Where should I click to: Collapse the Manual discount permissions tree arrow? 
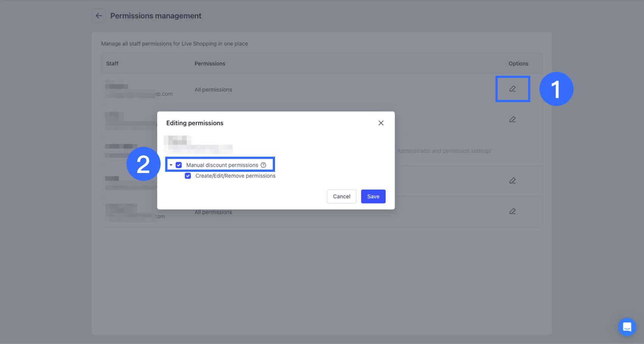pos(171,165)
